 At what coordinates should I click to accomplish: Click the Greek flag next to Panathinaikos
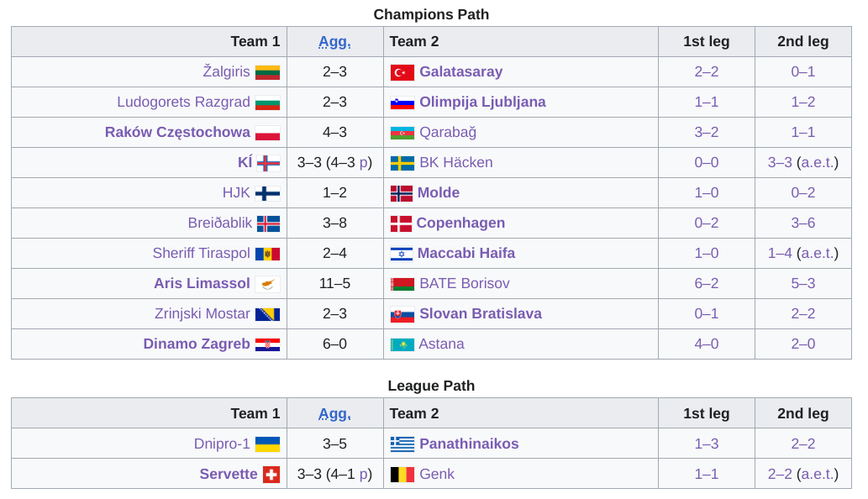point(402,444)
